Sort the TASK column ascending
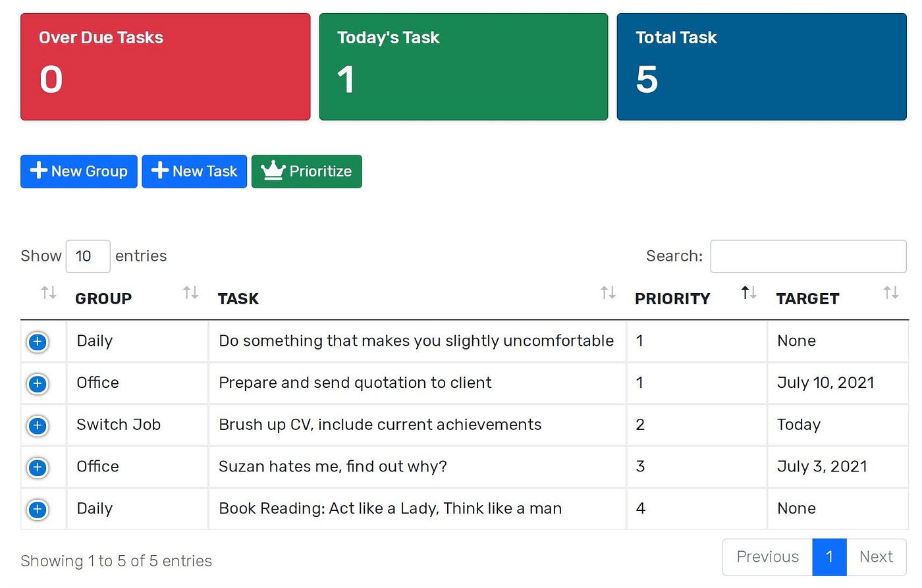 point(607,293)
